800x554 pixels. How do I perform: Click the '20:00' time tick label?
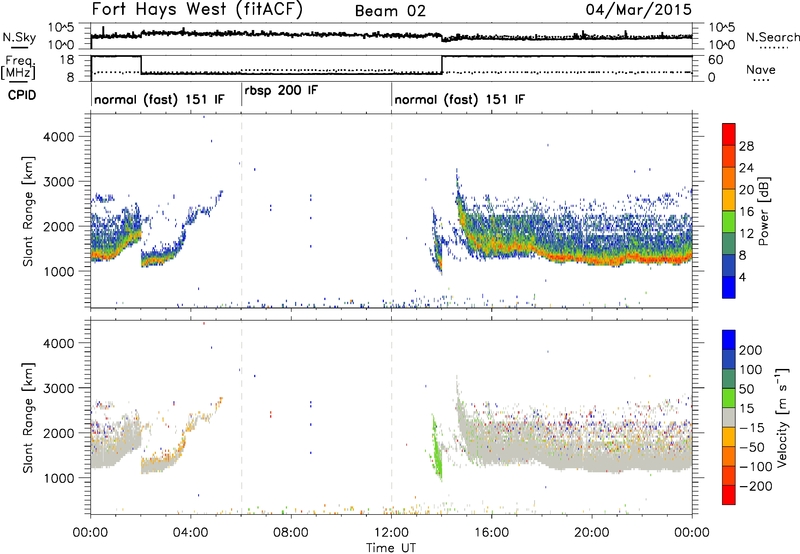(592, 533)
